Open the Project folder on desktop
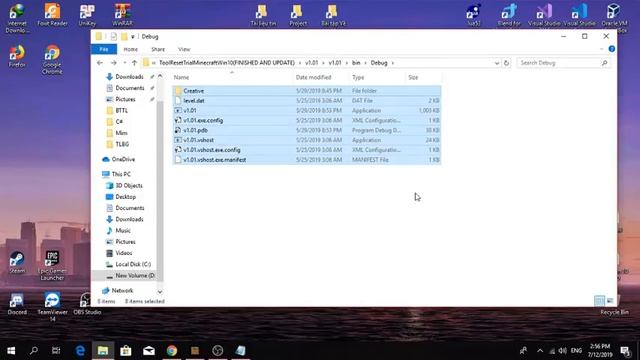Viewport: 640px width, 360px height. point(298,16)
